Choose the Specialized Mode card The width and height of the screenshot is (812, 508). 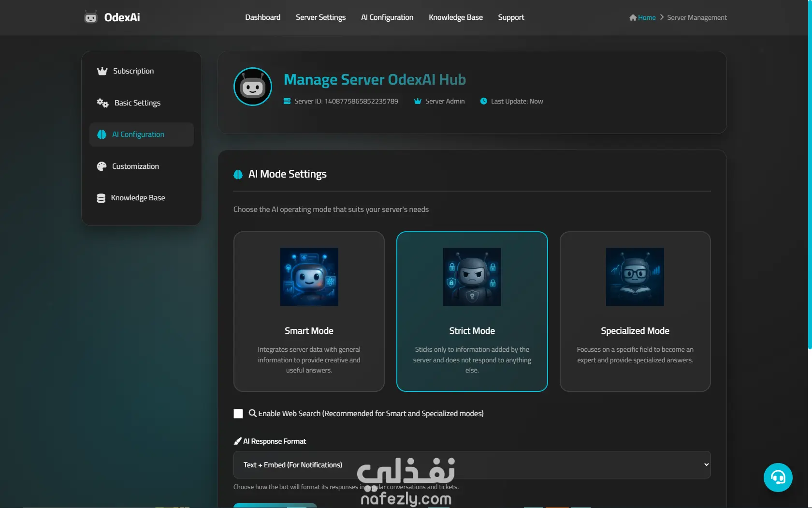click(x=635, y=312)
